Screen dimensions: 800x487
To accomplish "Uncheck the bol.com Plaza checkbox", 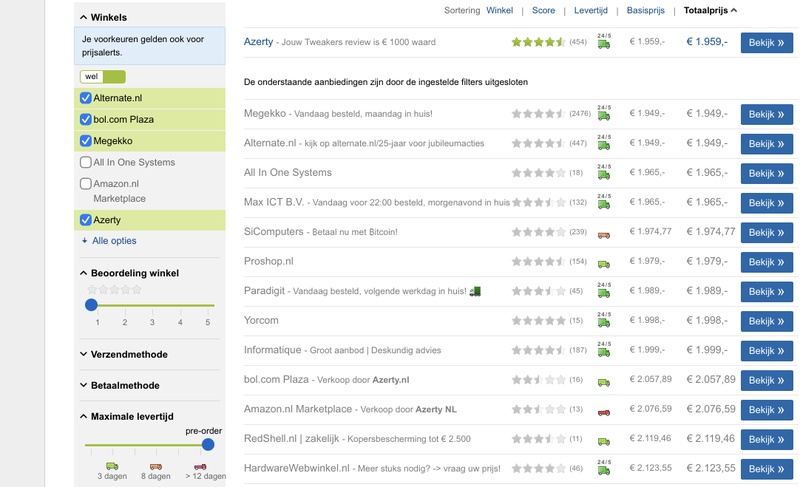I will tap(86, 119).
